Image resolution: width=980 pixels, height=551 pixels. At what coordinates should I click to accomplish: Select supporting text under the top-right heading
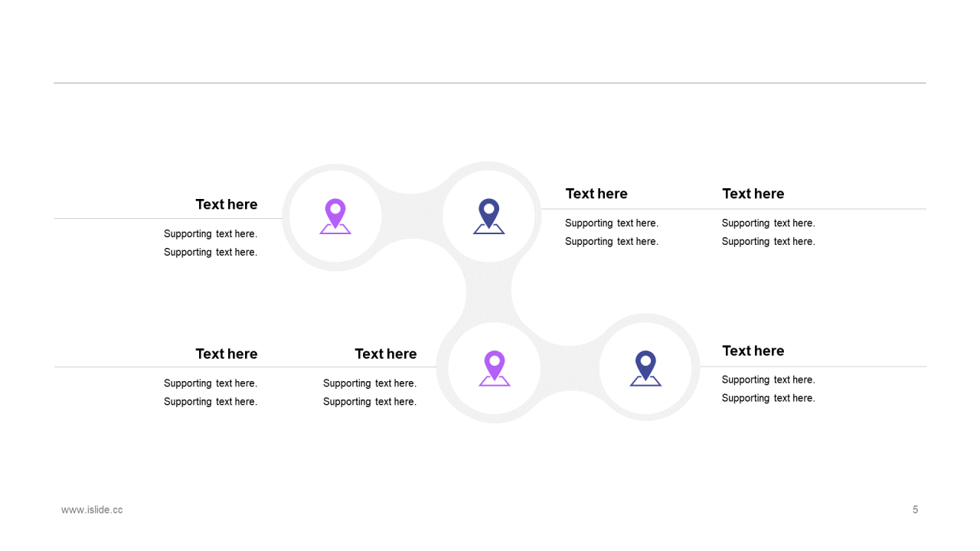(769, 232)
